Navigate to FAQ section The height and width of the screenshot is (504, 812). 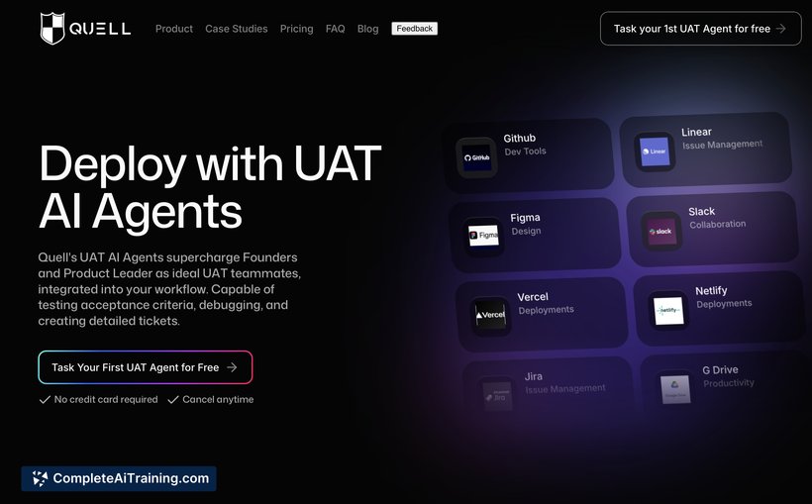pos(335,29)
